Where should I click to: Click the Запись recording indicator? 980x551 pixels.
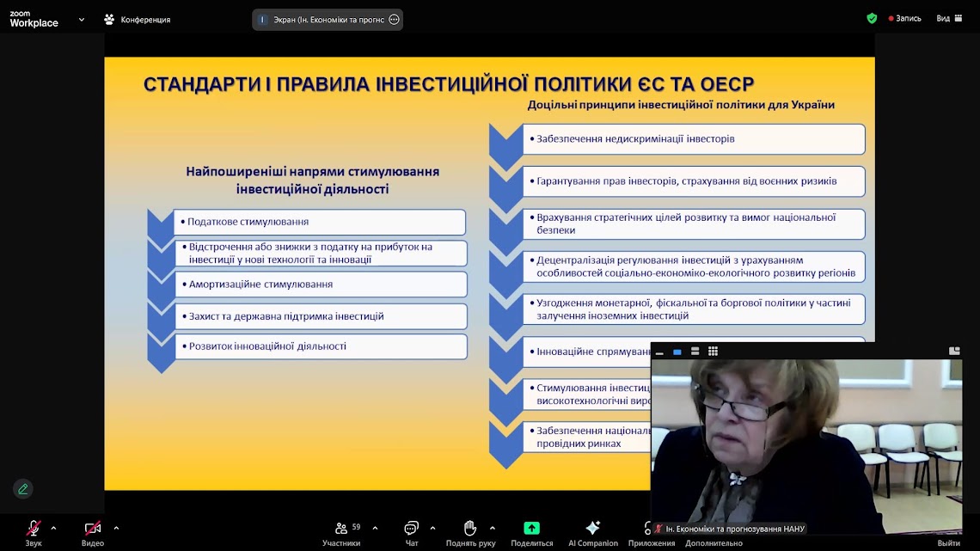point(904,19)
